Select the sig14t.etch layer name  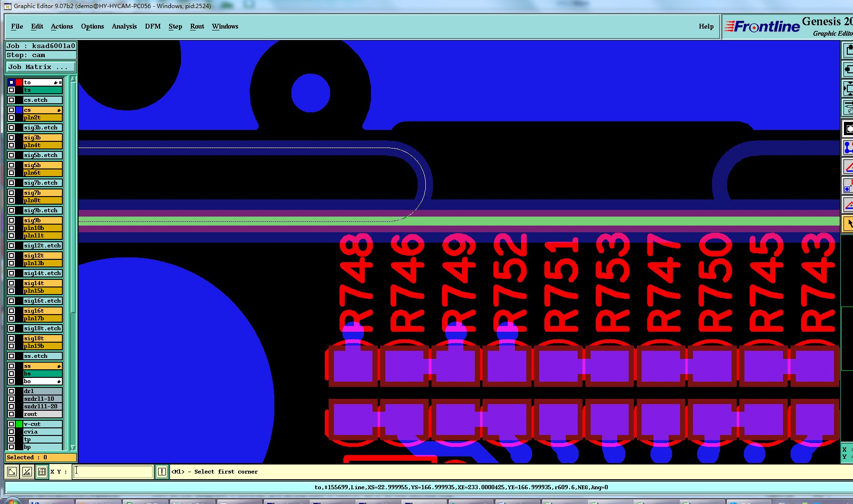click(x=42, y=273)
